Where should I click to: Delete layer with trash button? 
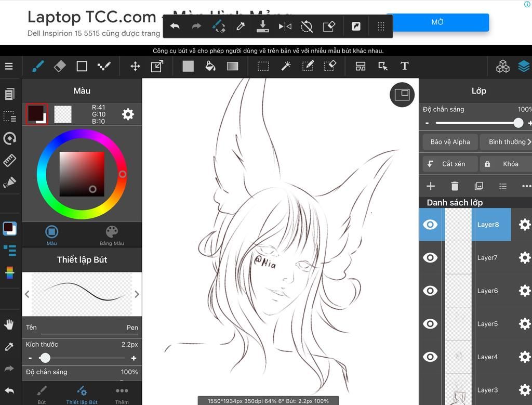click(455, 186)
